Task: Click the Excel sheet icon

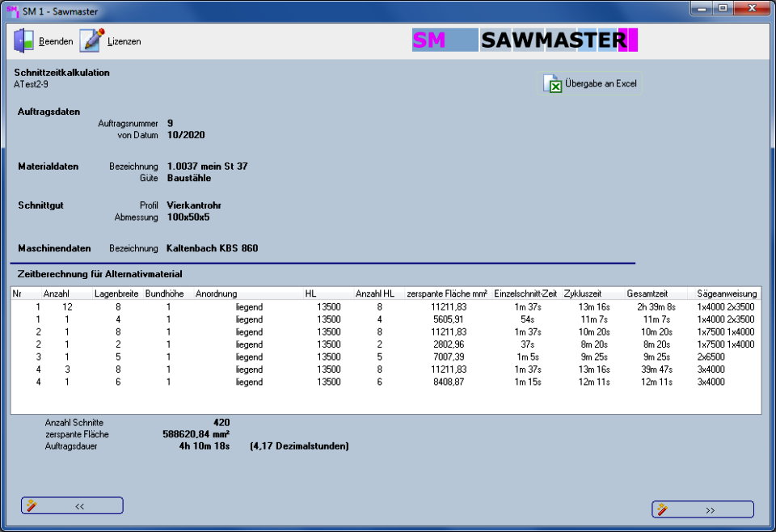Action: point(552,83)
